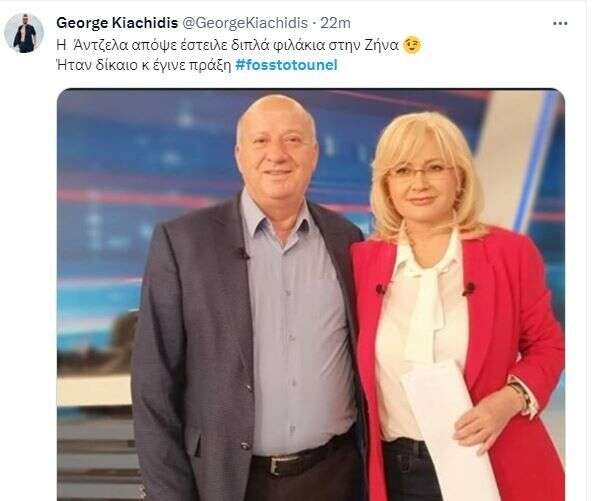Click the winking face emoji
598x501 pixels.
point(412,45)
